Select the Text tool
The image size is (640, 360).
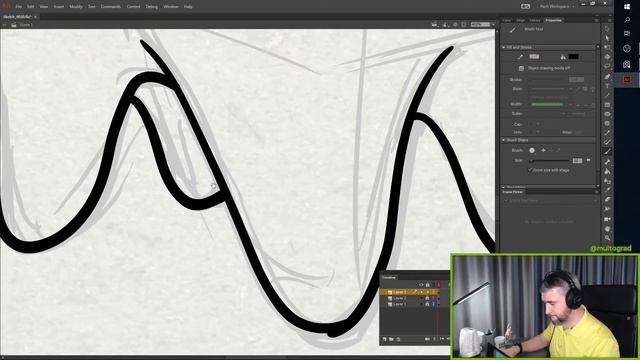[607, 86]
